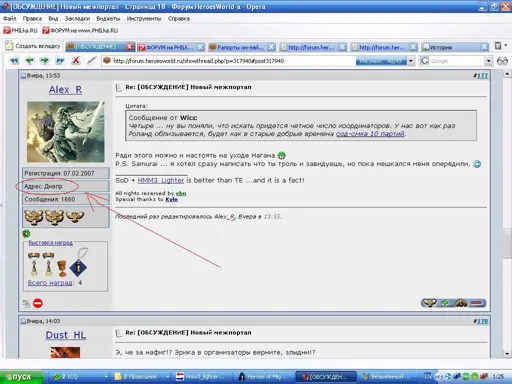Open post number #178 permalink
The image size is (512, 384).
(x=482, y=321)
